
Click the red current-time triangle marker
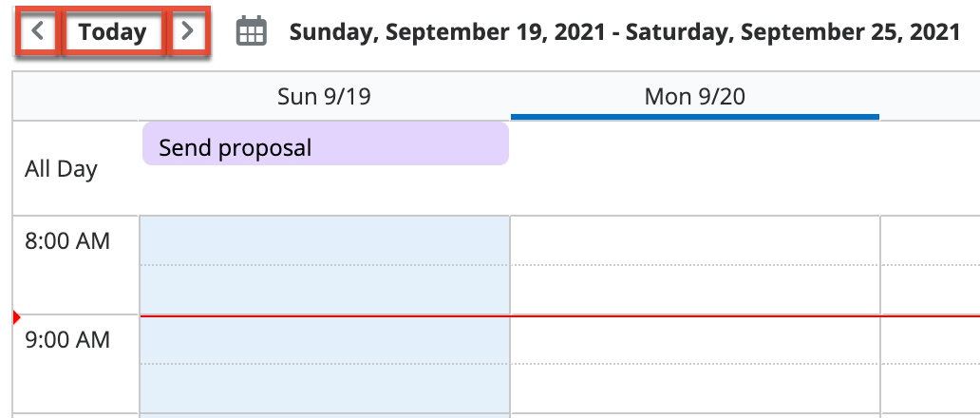16,316
